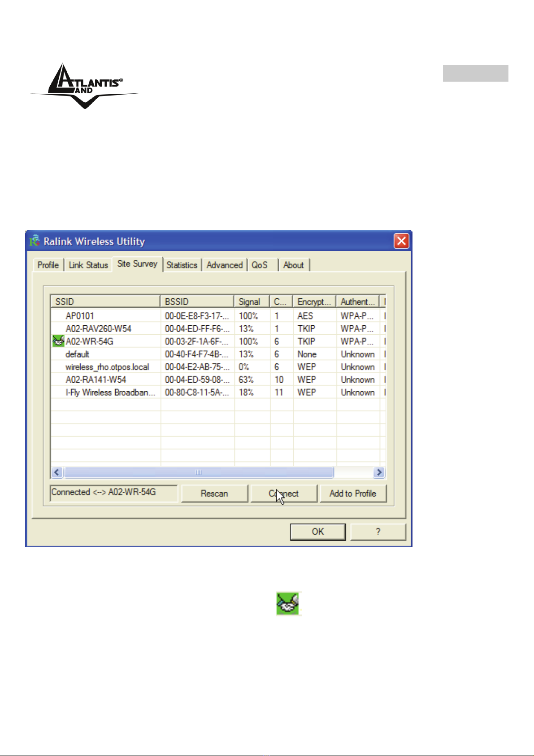Go to the Statistics tab
534x756 pixels.
tap(182, 265)
